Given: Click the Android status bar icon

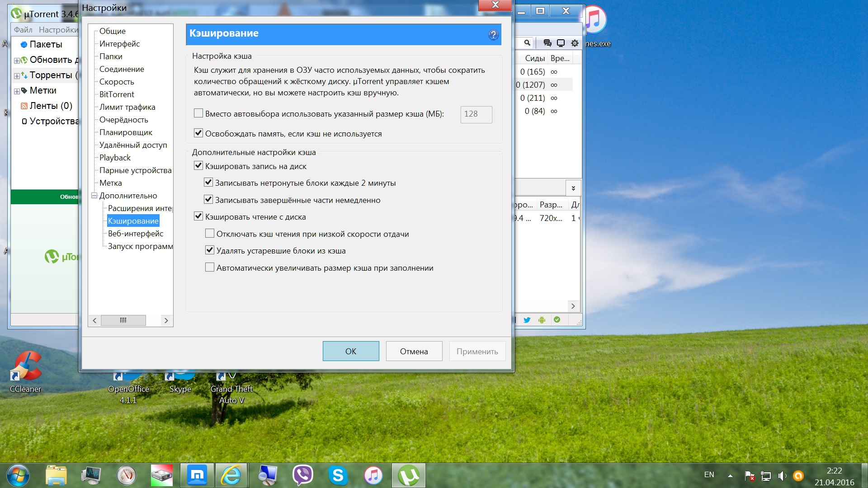Looking at the screenshot, I should click(542, 320).
